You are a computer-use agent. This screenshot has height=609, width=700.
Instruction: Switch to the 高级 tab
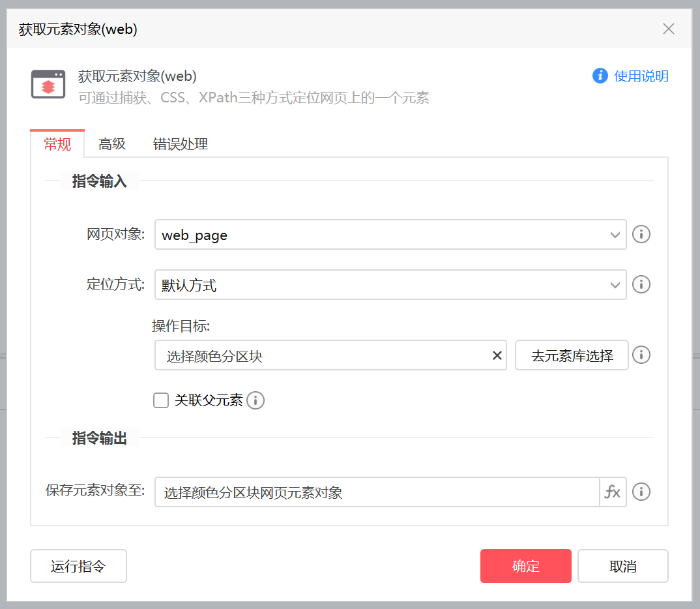click(x=112, y=144)
